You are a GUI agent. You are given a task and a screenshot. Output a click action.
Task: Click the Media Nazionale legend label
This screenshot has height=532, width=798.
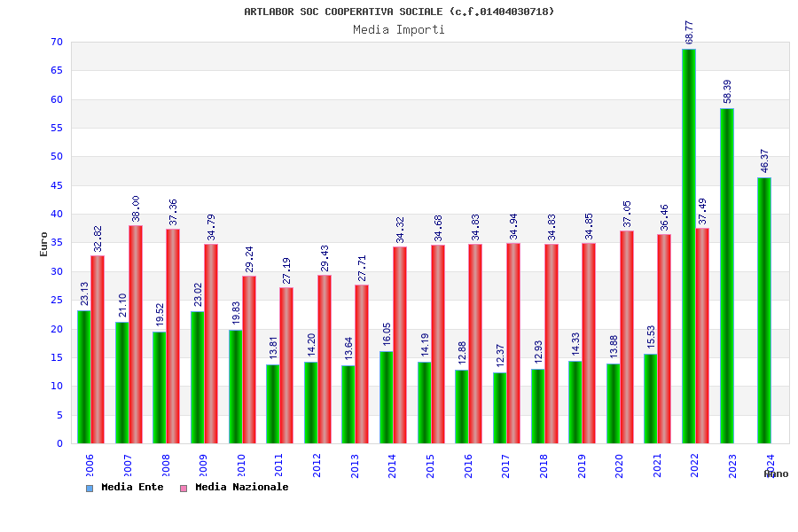(242, 487)
